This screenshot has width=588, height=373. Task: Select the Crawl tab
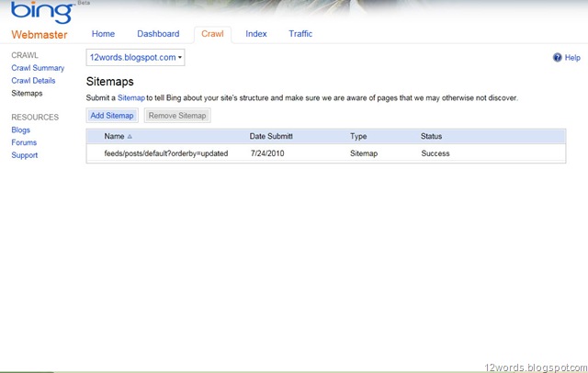pos(212,34)
